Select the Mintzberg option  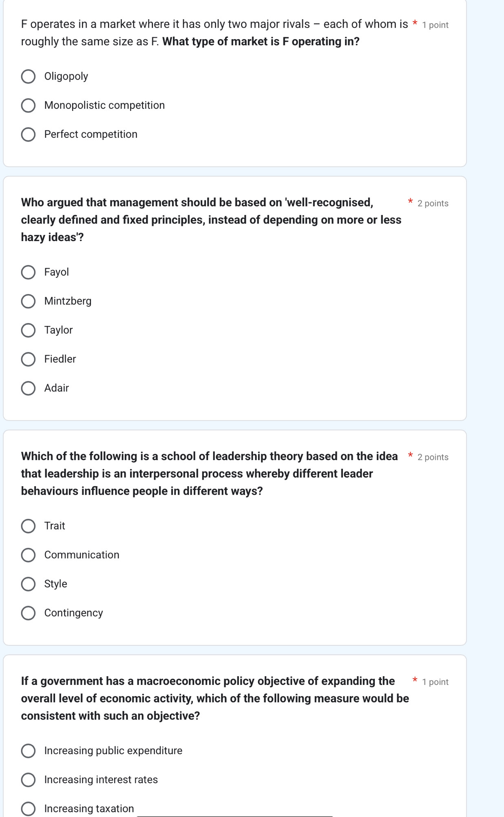28,301
